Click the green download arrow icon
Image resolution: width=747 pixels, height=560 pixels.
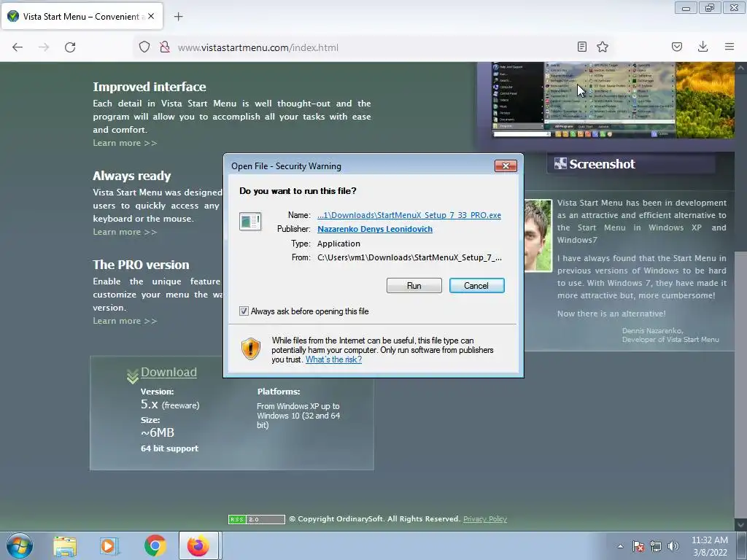click(133, 376)
